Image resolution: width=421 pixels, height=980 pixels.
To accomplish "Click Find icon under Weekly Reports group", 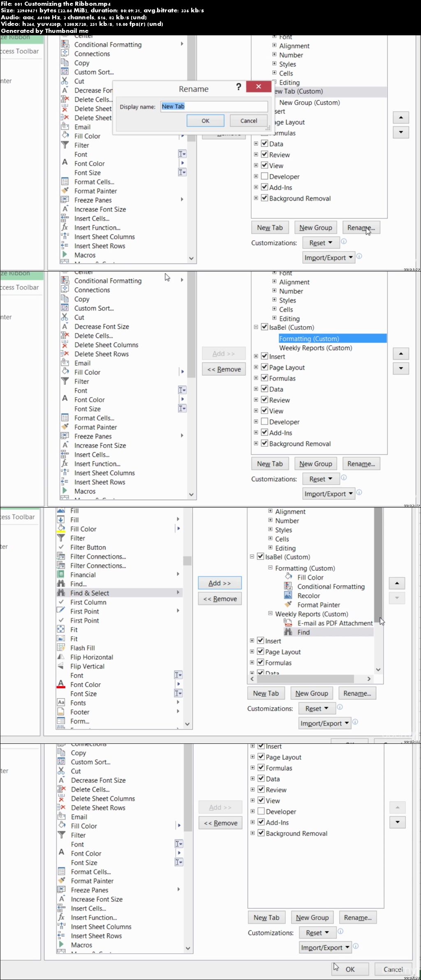I will [288, 632].
